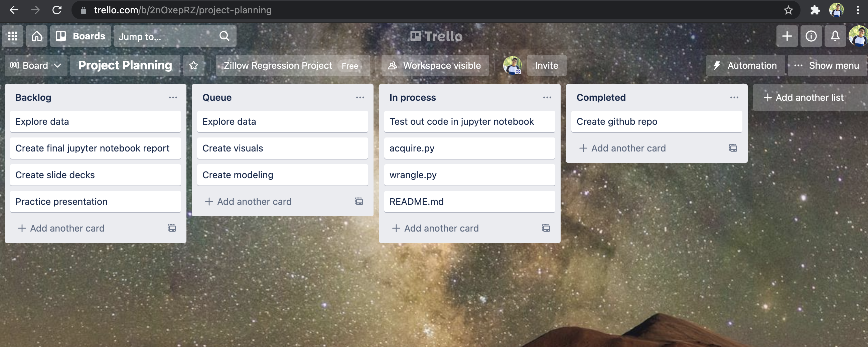The height and width of the screenshot is (347, 868).
Task: Open the notifications bell
Action: point(835,36)
